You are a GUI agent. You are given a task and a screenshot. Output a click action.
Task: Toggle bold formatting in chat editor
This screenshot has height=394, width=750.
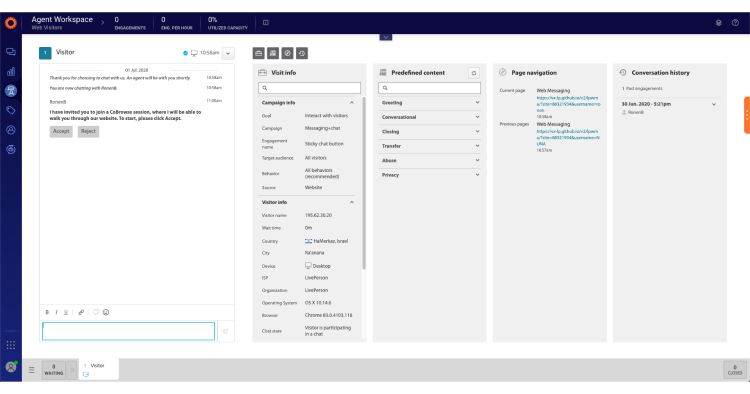(x=47, y=312)
